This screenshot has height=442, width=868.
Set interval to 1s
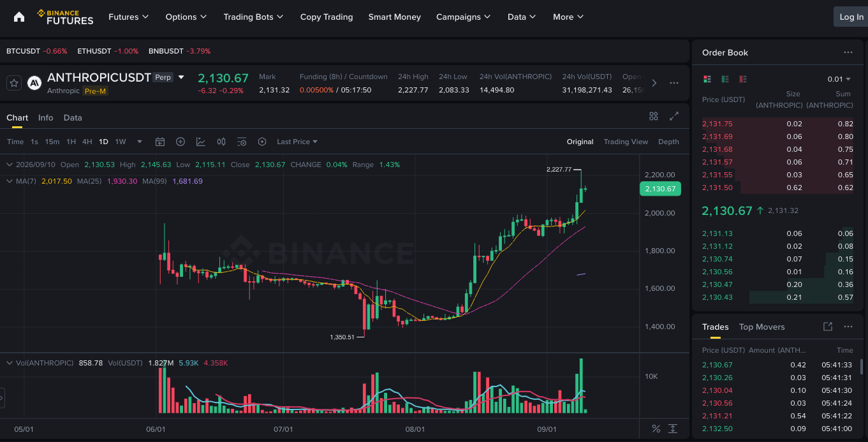pyautogui.click(x=34, y=142)
